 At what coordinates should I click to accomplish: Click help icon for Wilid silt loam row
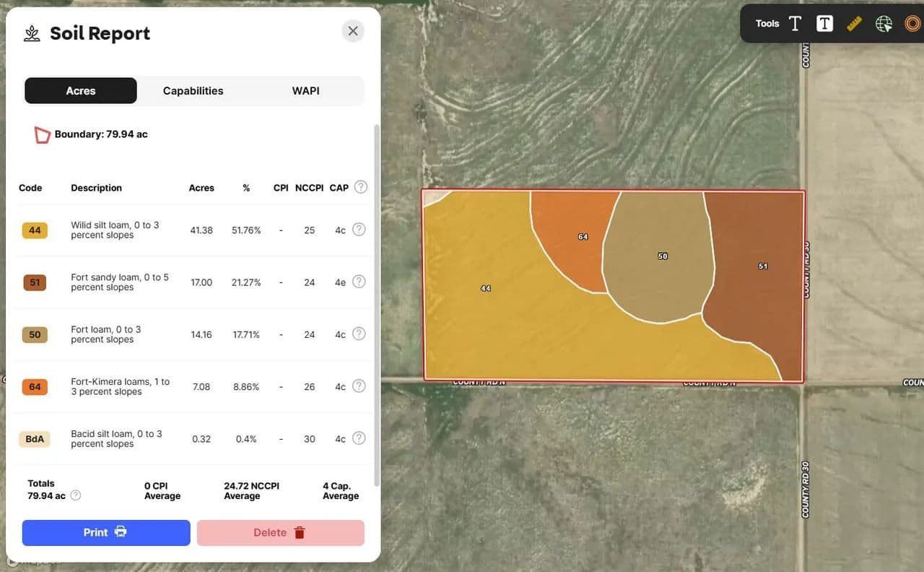point(359,230)
